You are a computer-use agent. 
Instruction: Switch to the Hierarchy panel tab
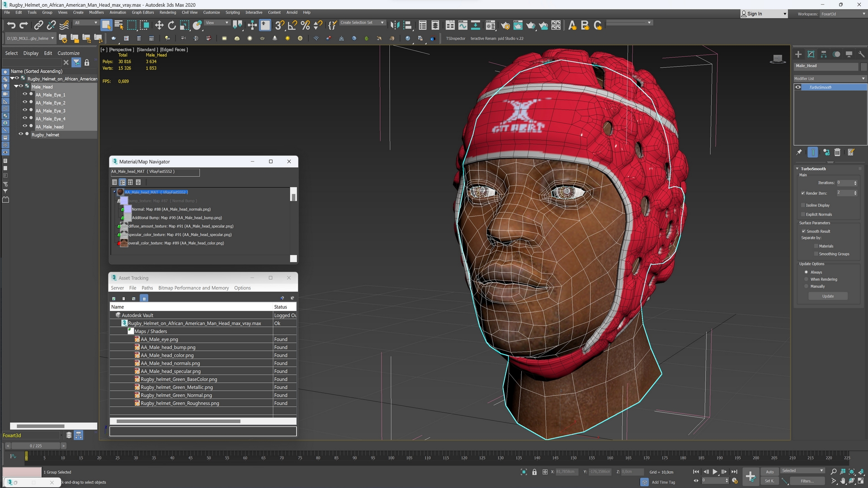pyautogui.click(x=824, y=54)
